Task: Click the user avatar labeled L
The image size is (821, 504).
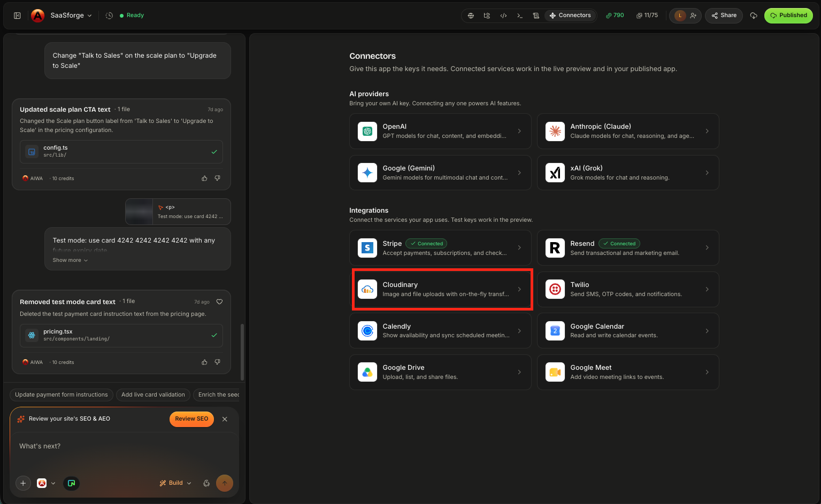Action: pos(680,15)
